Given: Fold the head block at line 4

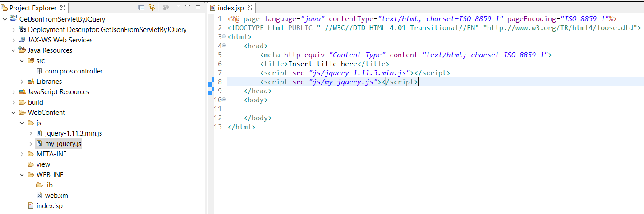Looking at the screenshot, I should (x=224, y=46).
